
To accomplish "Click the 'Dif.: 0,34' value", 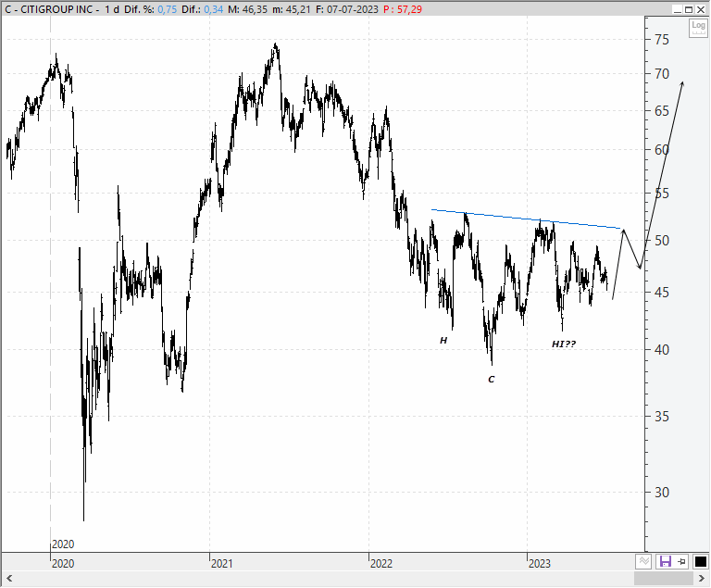I will [x=202, y=9].
